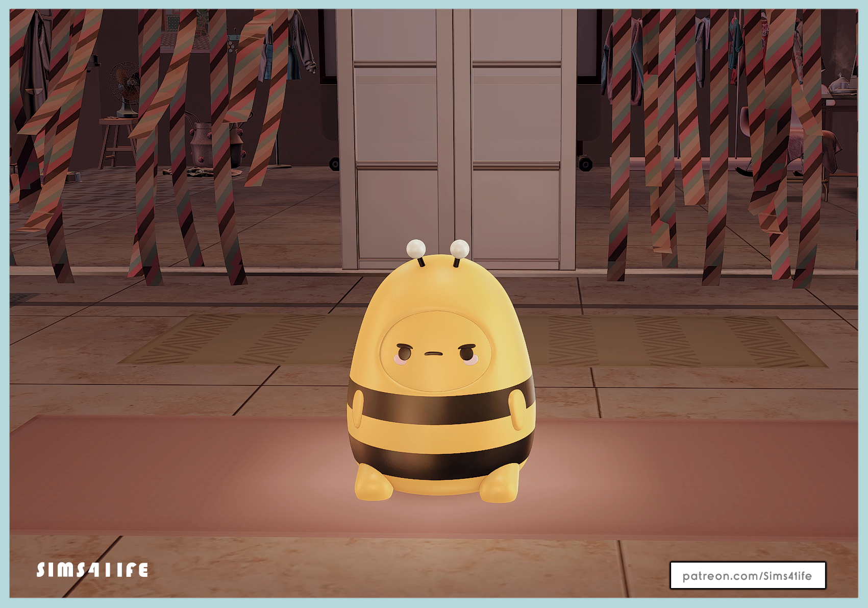
Task: Click the yellow hood top of bee
Action: click(x=439, y=286)
